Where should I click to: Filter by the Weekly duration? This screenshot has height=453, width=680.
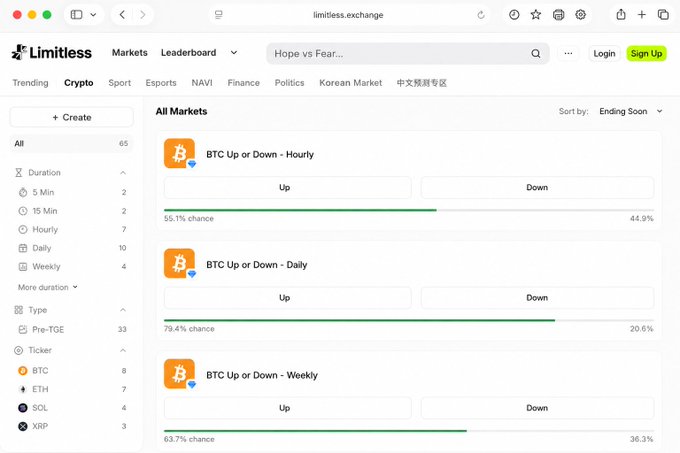click(72, 267)
